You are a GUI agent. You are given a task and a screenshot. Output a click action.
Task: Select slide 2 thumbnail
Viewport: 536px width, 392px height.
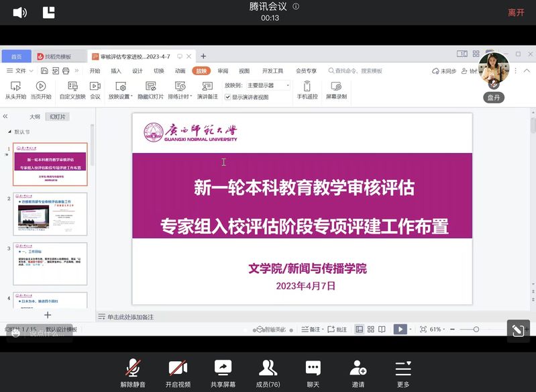(x=50, y=214)
